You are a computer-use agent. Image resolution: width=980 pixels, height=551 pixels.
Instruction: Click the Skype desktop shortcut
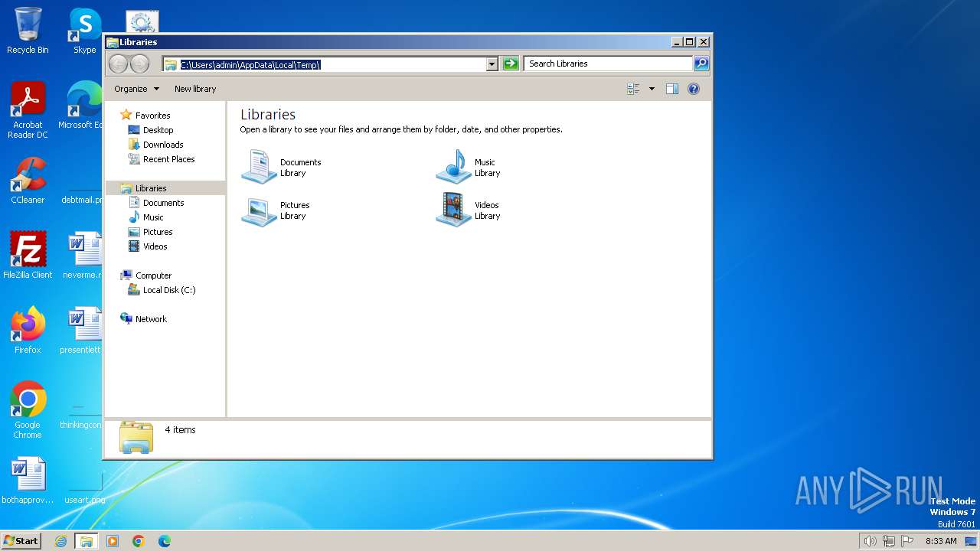(x=84, y=31)
